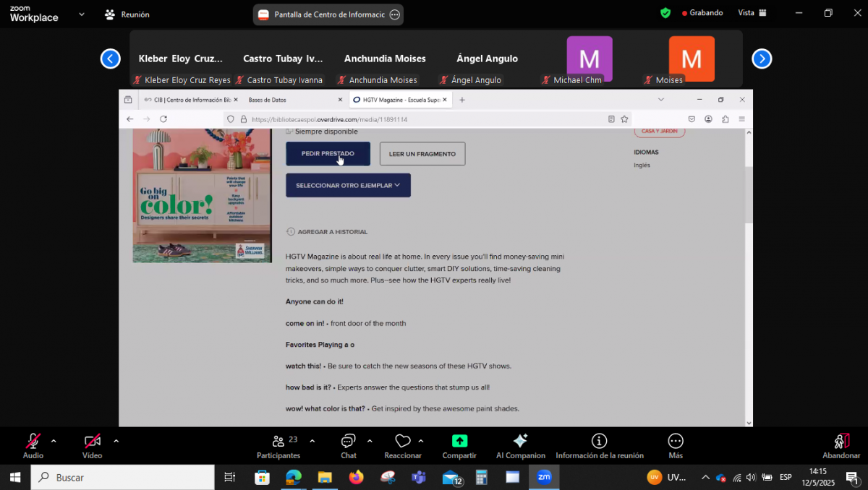Expand audio options arrow beside Audio
The width and height of the screenshot is (868, 490).
tap(54, 440)
